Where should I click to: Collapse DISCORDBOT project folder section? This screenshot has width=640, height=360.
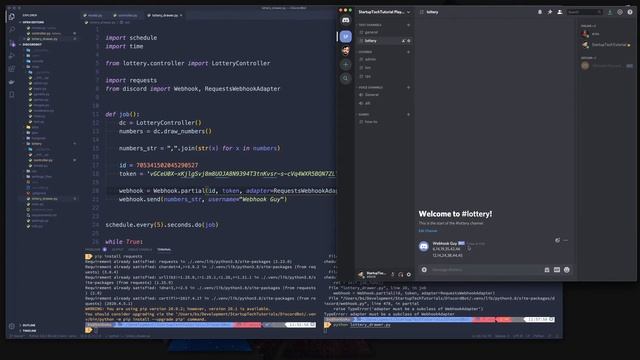tap(31, 44)
